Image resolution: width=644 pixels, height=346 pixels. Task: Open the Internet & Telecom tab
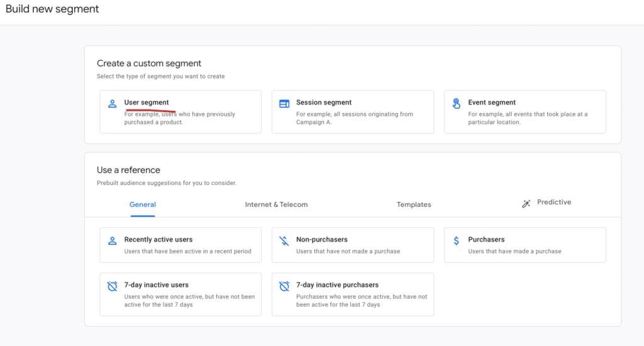click(x=276, y=204)
